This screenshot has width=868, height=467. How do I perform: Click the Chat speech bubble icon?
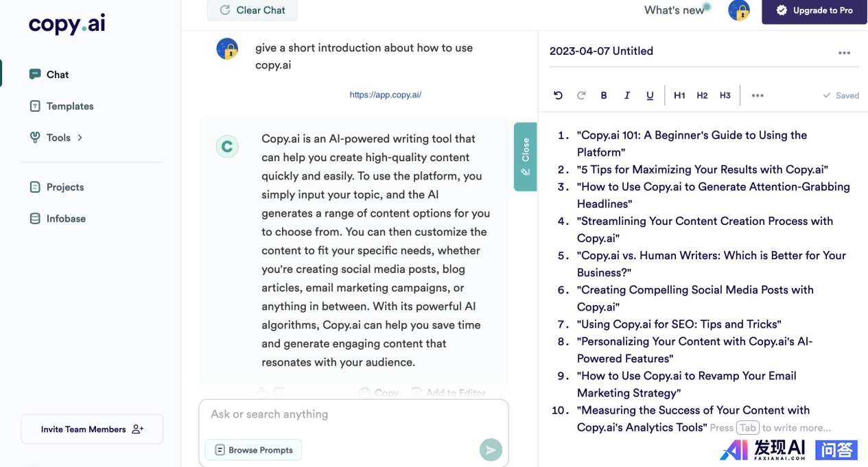(x=35, y=74)
